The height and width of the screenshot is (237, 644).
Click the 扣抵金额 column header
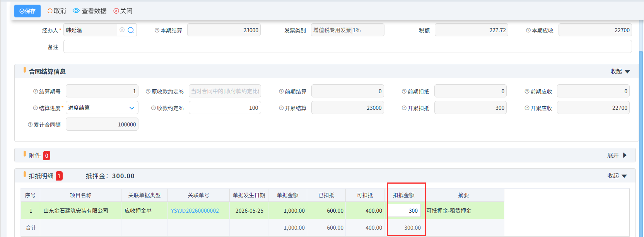[404, 195]
